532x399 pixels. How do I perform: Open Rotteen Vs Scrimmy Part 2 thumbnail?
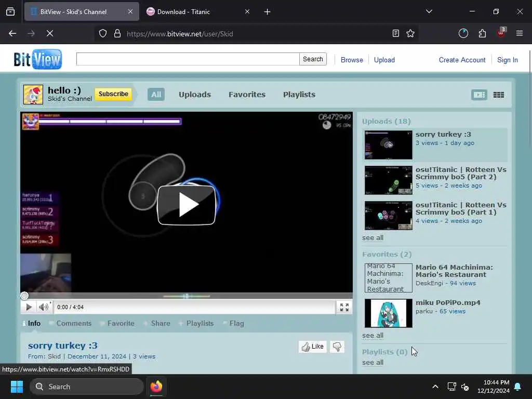tap(389, 180)
